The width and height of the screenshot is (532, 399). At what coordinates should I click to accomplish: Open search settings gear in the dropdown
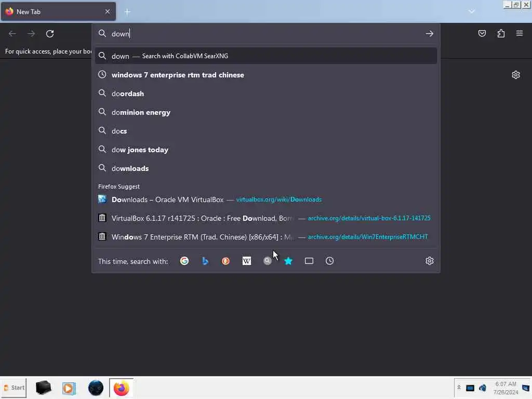430,261
